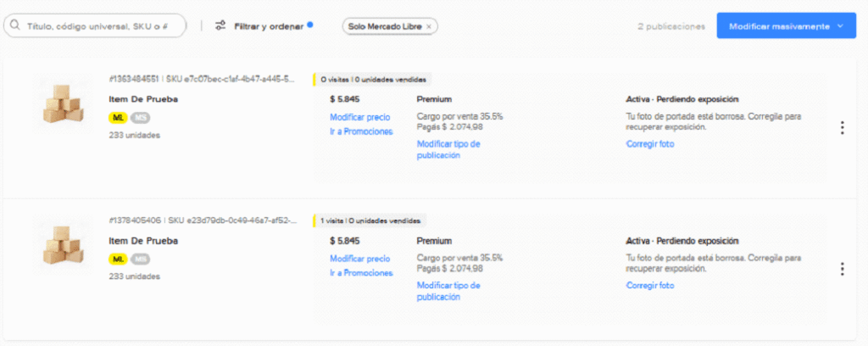Open second listing's box thumbnail
Screen dimensions: 868x346
(x=64, y=244)
